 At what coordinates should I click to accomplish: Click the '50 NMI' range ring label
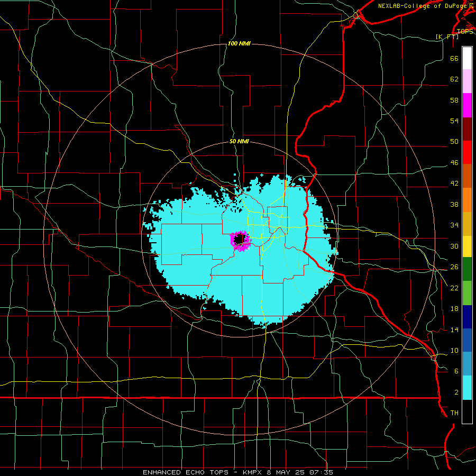point(239,141)
